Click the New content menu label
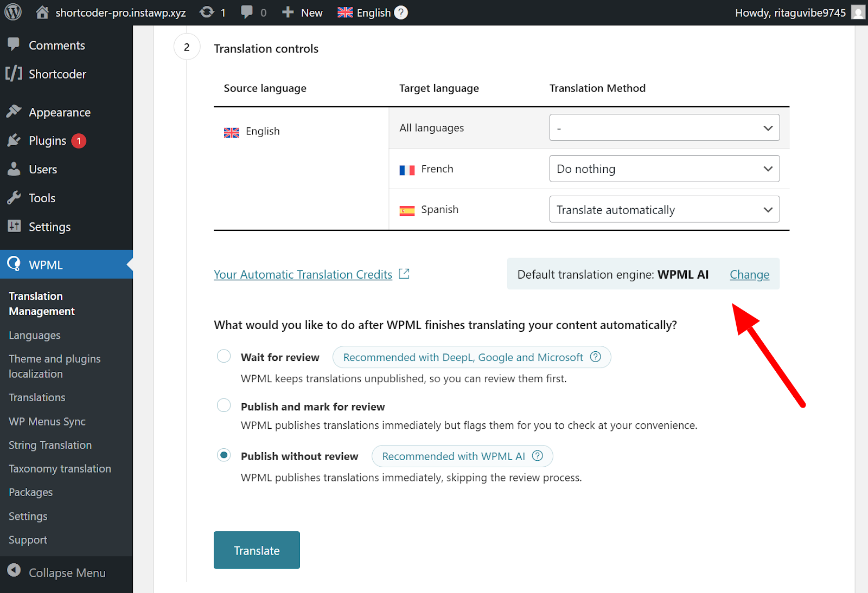868x593 pixels. pos(312,12)
